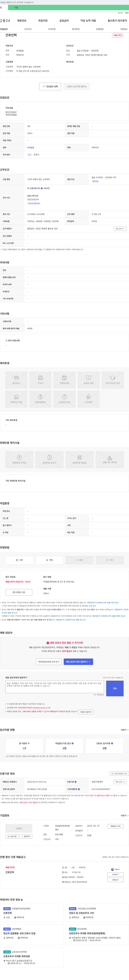
Task: Select the 서류 screening method
Action: tap(19, 560)
